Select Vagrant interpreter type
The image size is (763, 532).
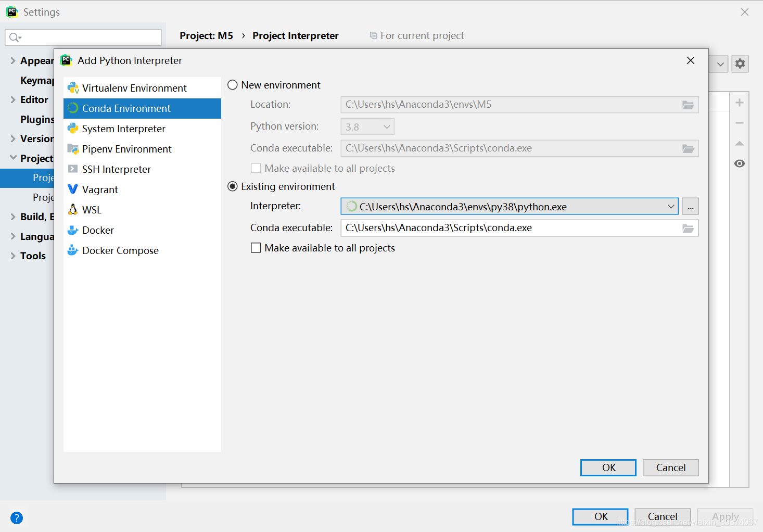click(142, 189)
